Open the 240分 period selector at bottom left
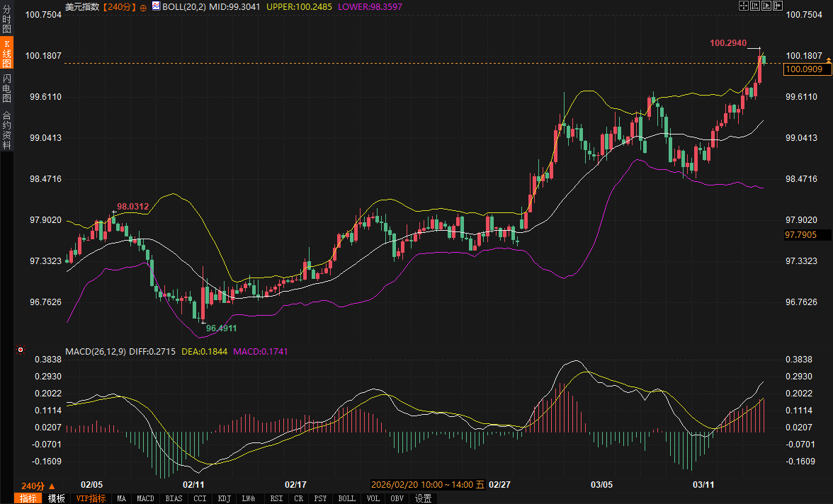The width and height of the screenshot is (833, 504). coord(38,486)
